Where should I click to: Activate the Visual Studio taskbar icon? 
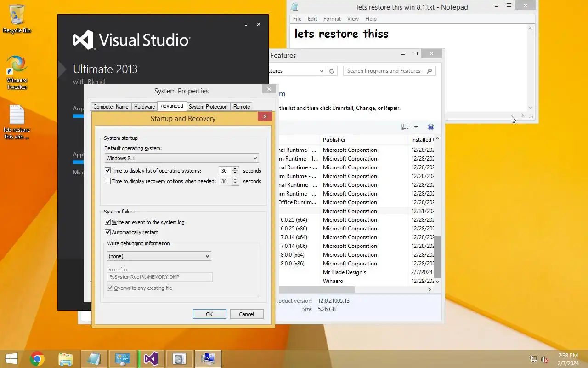pyautogui.click(x=151, y=359)
